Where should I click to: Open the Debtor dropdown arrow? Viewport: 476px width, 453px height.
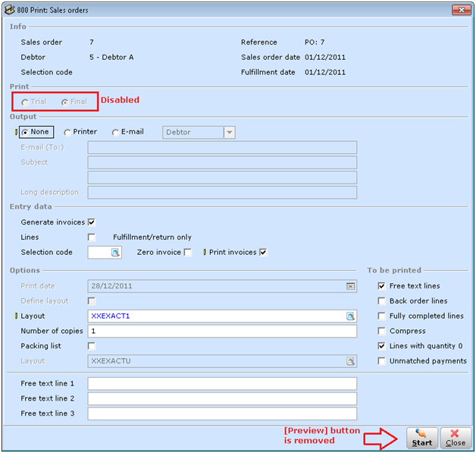pos(230,133)
